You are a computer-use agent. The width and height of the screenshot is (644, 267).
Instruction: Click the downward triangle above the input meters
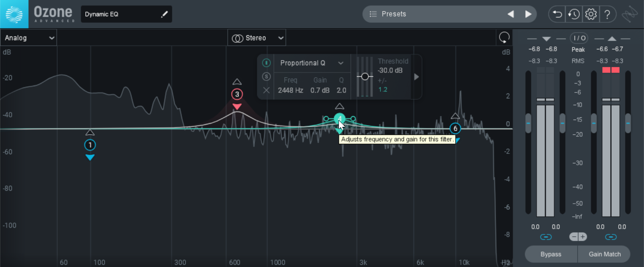546,39
